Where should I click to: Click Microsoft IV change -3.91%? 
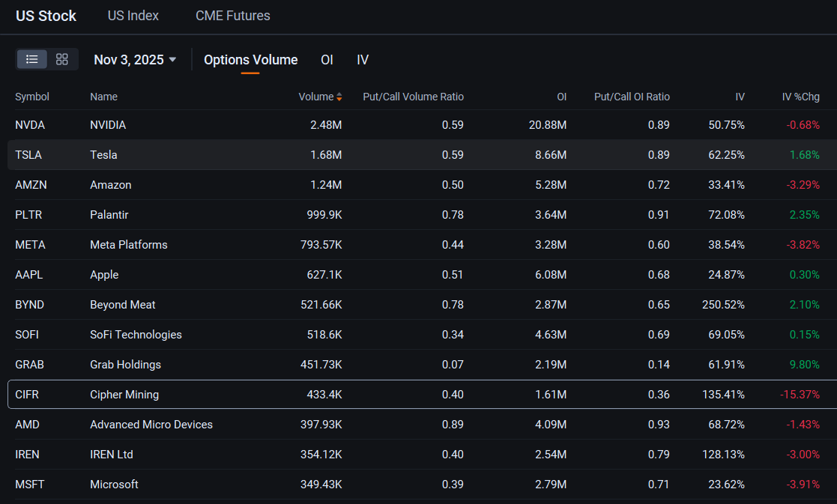pos(803,485)
